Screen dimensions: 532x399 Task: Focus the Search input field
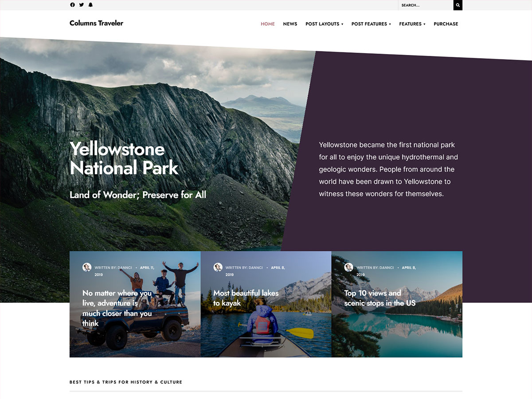point(426,5)
